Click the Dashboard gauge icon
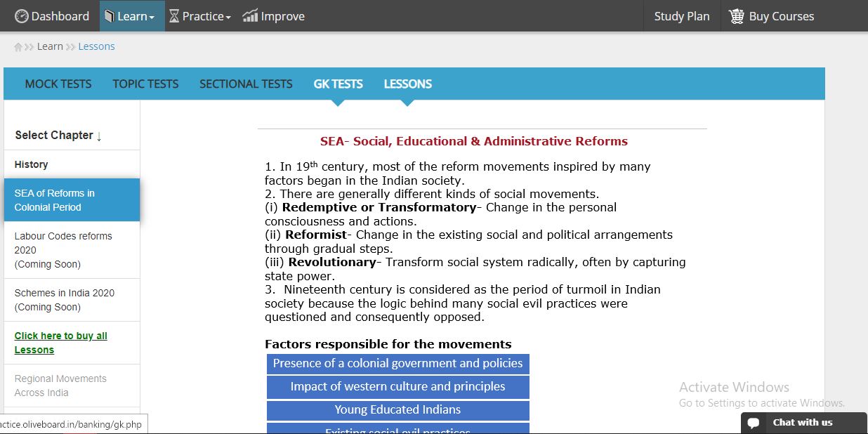 tap(22, 16)
